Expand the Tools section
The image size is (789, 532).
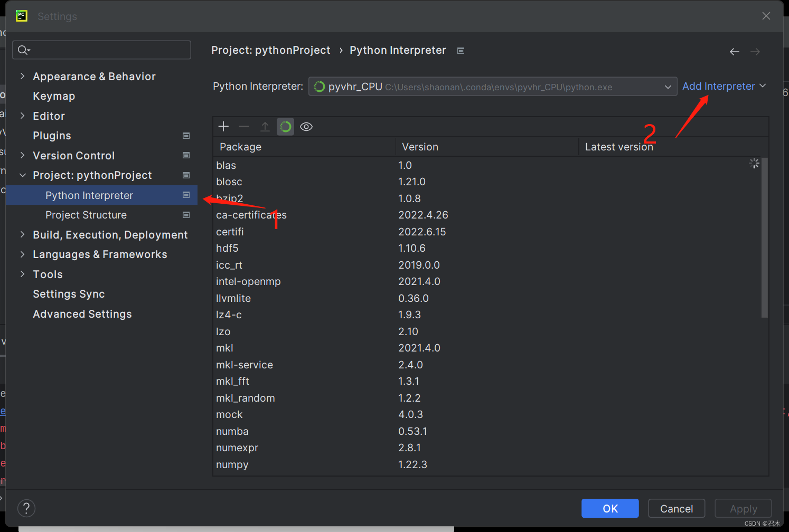pos(22,274)
